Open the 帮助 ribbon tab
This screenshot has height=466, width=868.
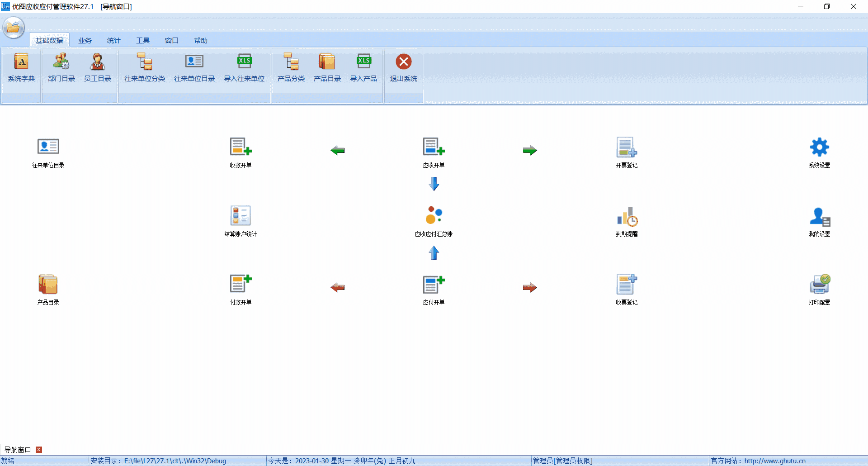tap(201, 40)
